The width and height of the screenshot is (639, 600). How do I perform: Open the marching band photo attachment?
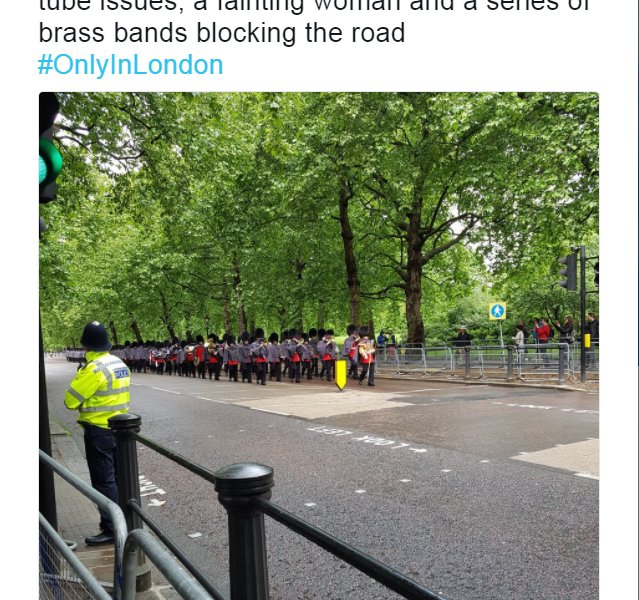pyautogui.click(x=319, y=346)
